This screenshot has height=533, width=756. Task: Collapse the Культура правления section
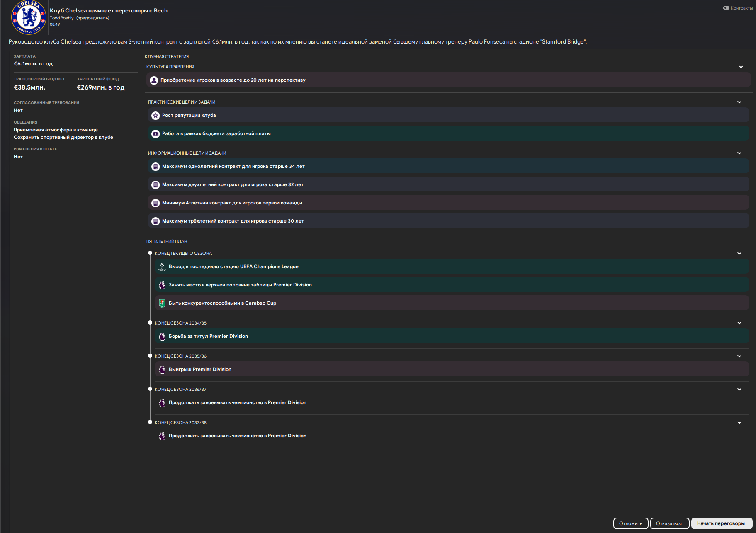point(741,67)
